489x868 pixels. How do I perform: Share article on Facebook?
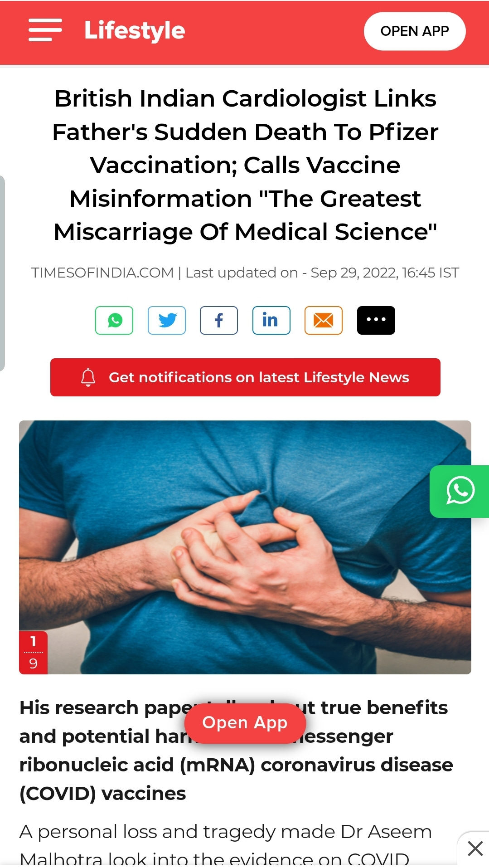tap(219, 320)
